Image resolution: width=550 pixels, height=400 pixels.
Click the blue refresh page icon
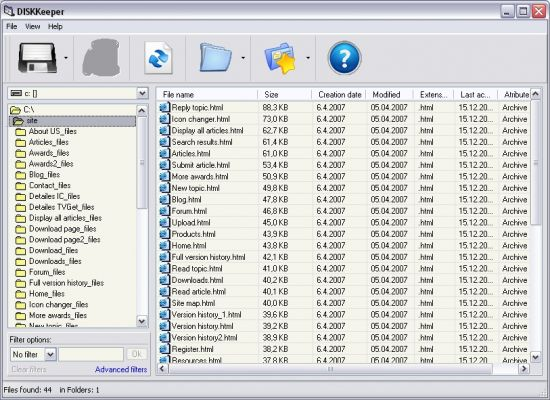[x=158, y=58]
